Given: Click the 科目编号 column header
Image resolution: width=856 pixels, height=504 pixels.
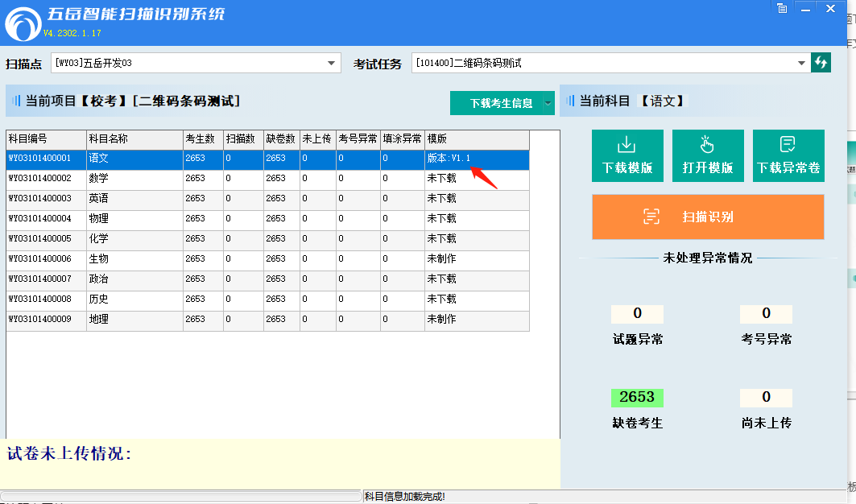Looking at the screenshot, I should (46, 139).
